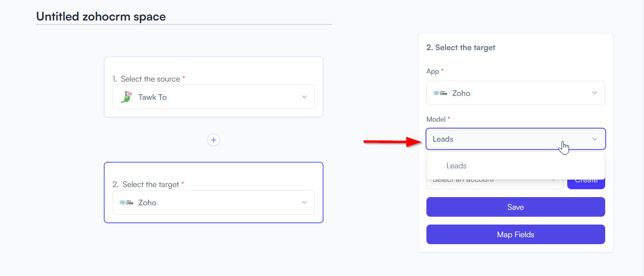This screenshot has height=276, width=644.
Task: Expand the Tawk To source chevron
Action: coord(304,97)
